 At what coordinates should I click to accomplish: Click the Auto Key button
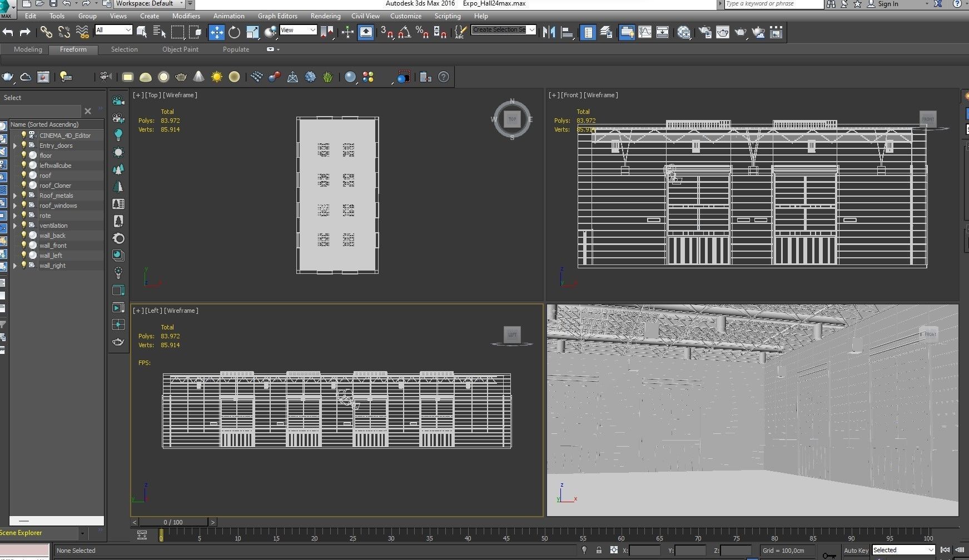click(x=856, y=551)
